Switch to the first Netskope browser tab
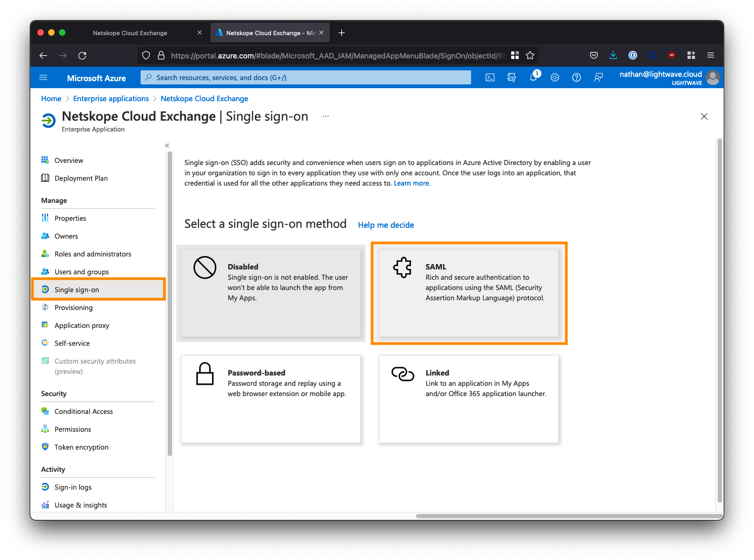Viewport: 754px width, 560px height. click(x=130, y=33)
